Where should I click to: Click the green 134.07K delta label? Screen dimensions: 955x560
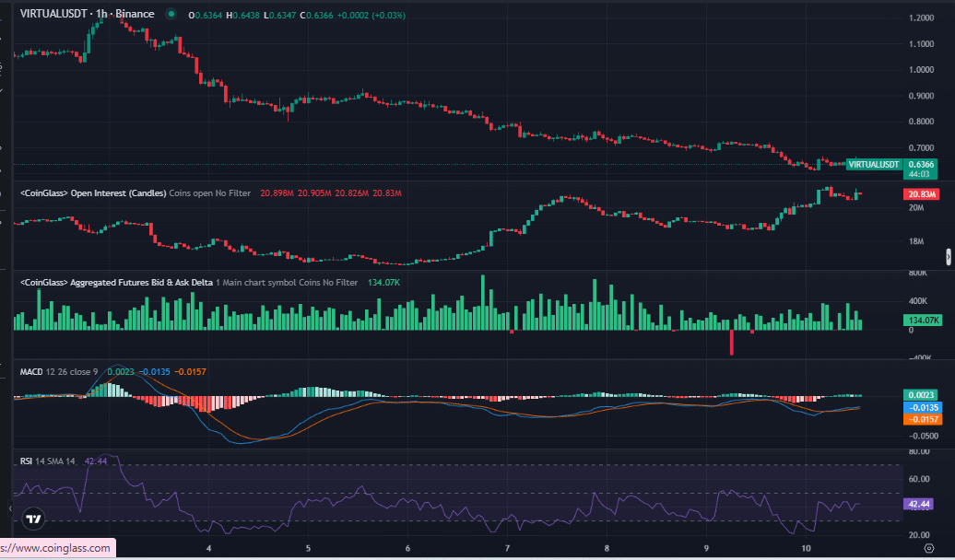coord(922,321)
